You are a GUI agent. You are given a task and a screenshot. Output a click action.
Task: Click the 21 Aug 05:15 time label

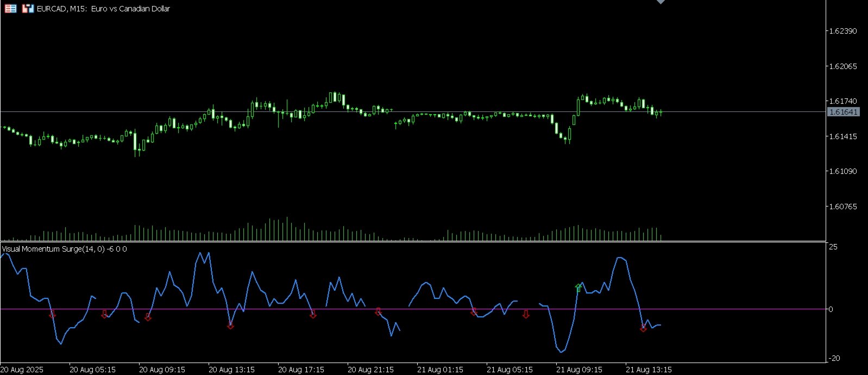pos(510,370)
